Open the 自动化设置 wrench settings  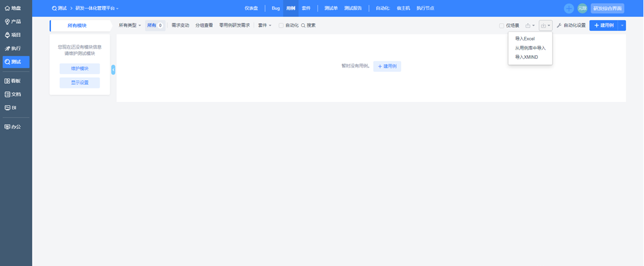click(x=571, y=26)
